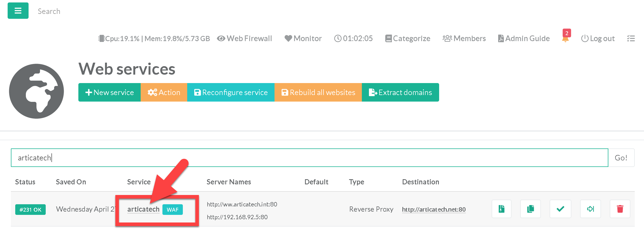Click Rebuild all websites
This screenshot has height=250, width=644.
tap(318, 92)
